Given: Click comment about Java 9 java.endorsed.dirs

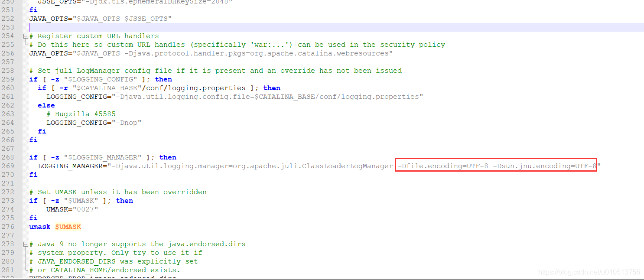Looking at the screenshot, I should click(x=137, y=244).
